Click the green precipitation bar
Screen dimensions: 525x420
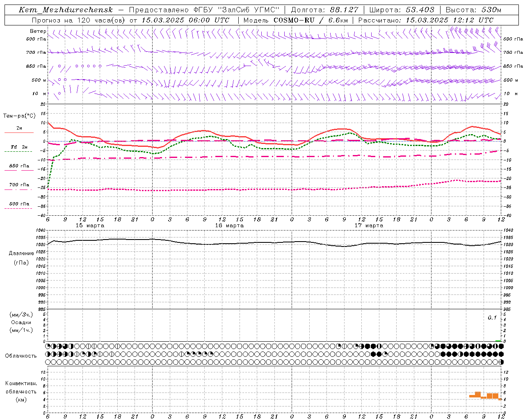point(498,341)
